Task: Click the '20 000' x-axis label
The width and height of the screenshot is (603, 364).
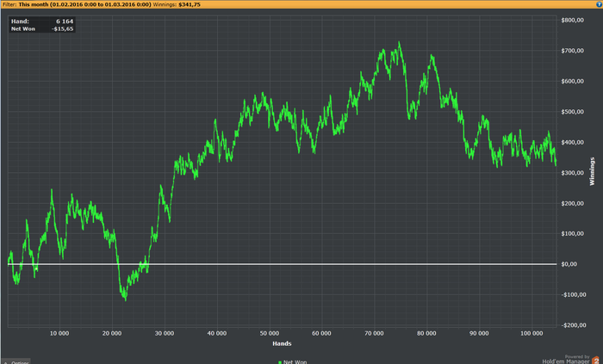Action: [112, 333]
